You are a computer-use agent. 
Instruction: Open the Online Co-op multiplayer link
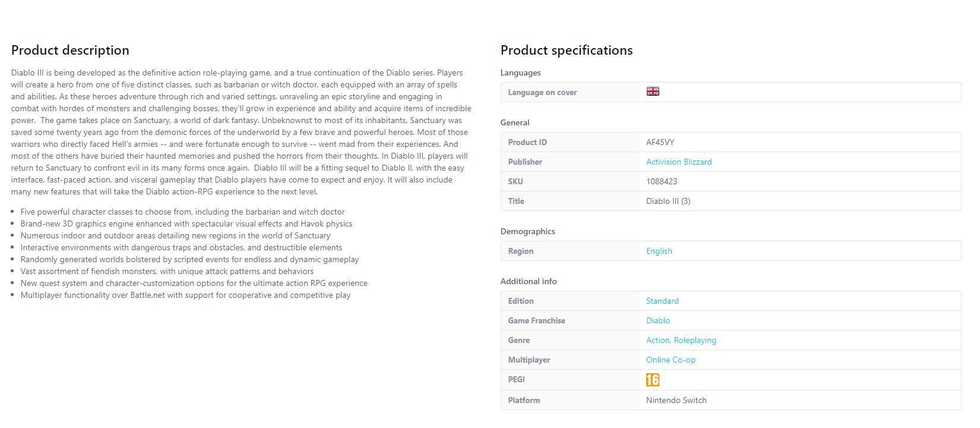(671, 360)
